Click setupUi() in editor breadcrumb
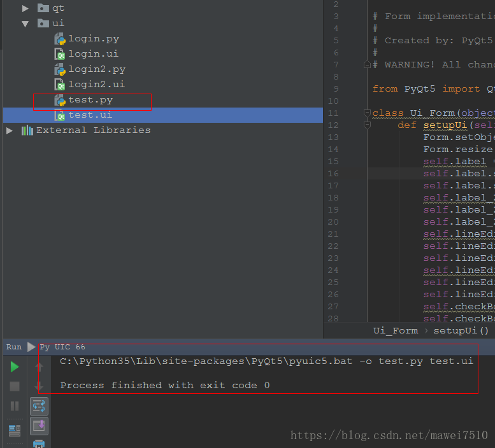Viewport: 495px width, 448px height. 461,331
